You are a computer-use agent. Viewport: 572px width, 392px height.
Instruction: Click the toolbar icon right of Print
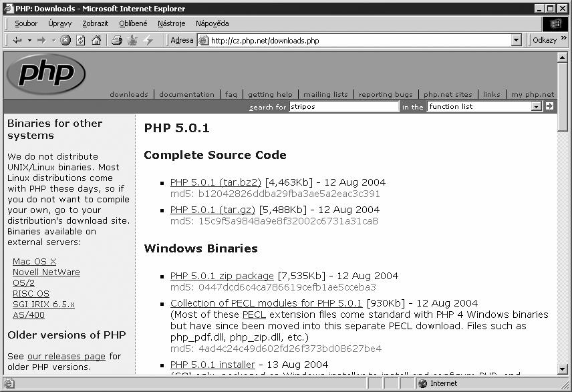pyautogui.click(x=132, y=40)
